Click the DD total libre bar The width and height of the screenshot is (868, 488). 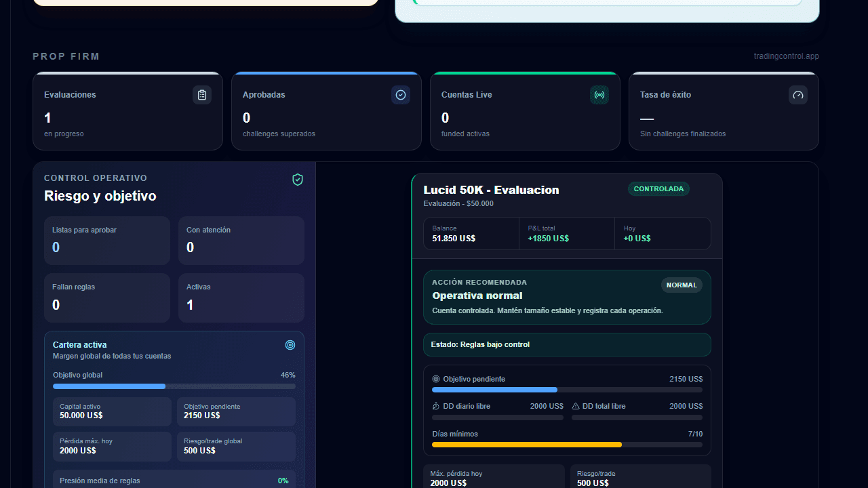pos(637,418)
